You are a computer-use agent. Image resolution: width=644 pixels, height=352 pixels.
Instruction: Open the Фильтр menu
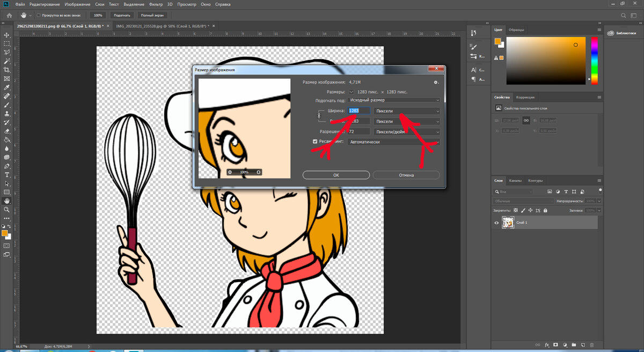click(157, 4)
